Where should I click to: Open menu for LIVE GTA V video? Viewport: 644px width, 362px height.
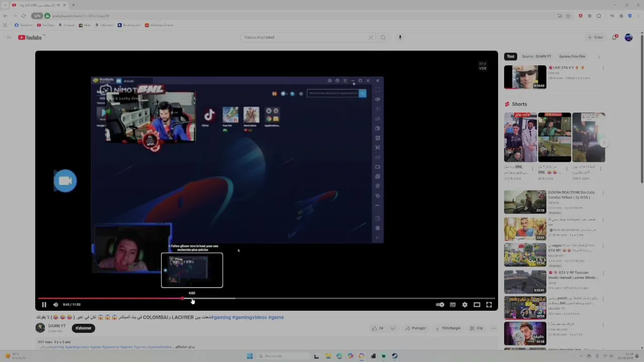pyautogui.click(x=603, y=68)
